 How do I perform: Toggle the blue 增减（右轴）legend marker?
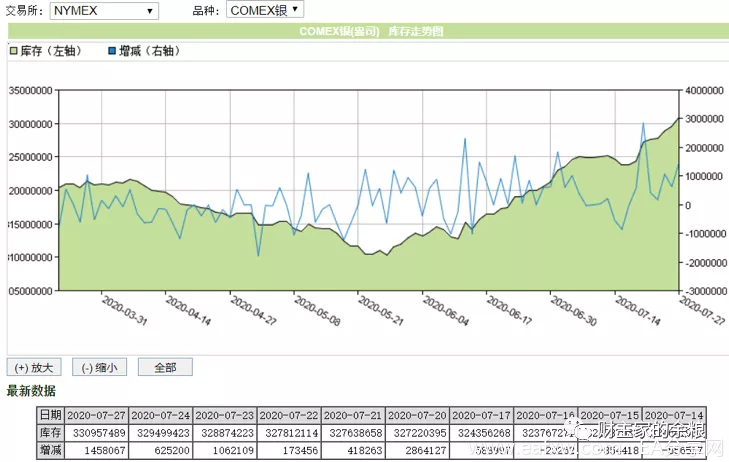tap(112, 51)
